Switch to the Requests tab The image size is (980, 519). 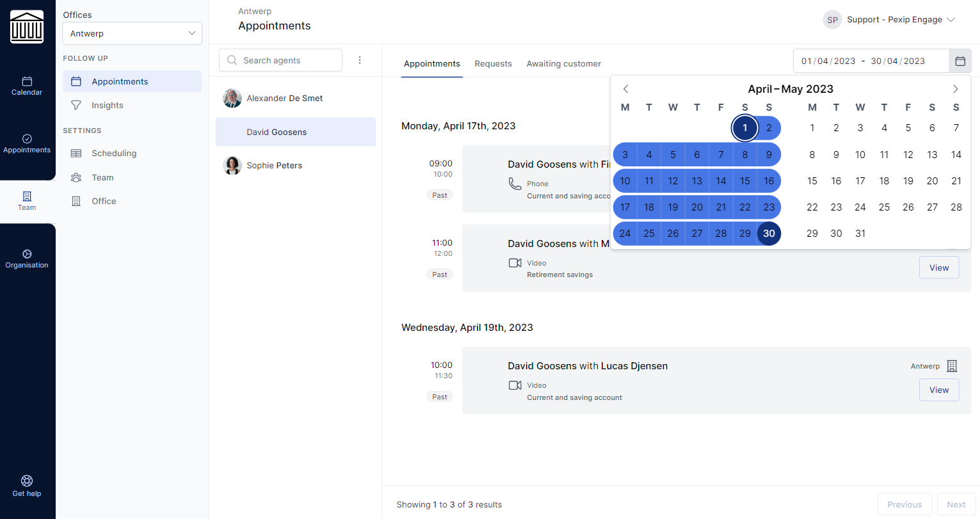(493, 64)
